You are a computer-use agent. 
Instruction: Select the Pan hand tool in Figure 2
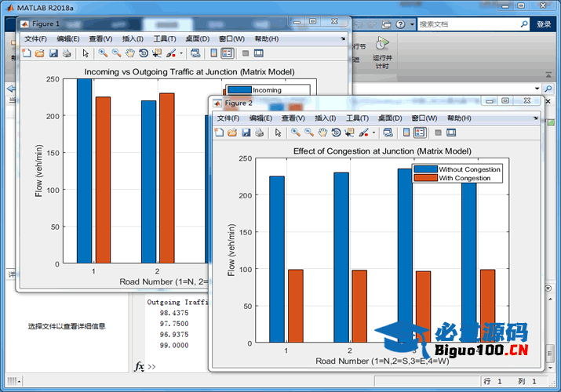(x=322, y=132)
